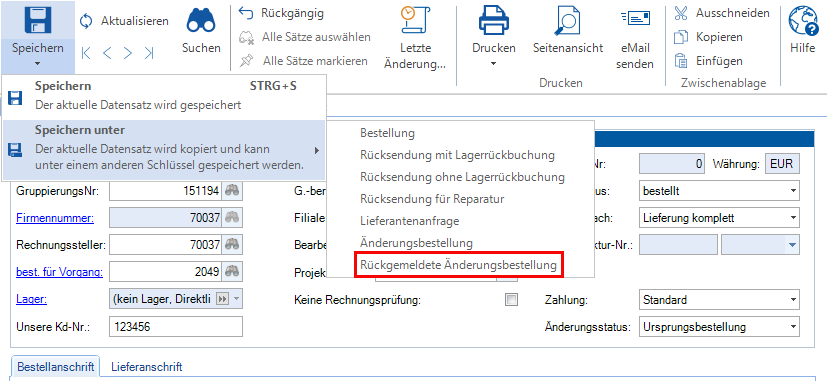Click Alle Sätze markieren
Screen dimensions: 827x381
(x=303, y=61)
